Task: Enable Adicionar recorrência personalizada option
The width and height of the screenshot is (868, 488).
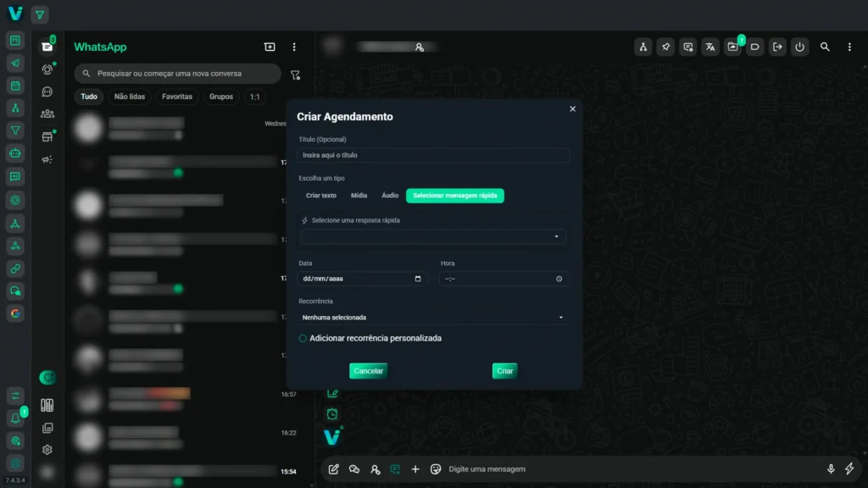Action: pyautogui.click(x=303, y=338)
